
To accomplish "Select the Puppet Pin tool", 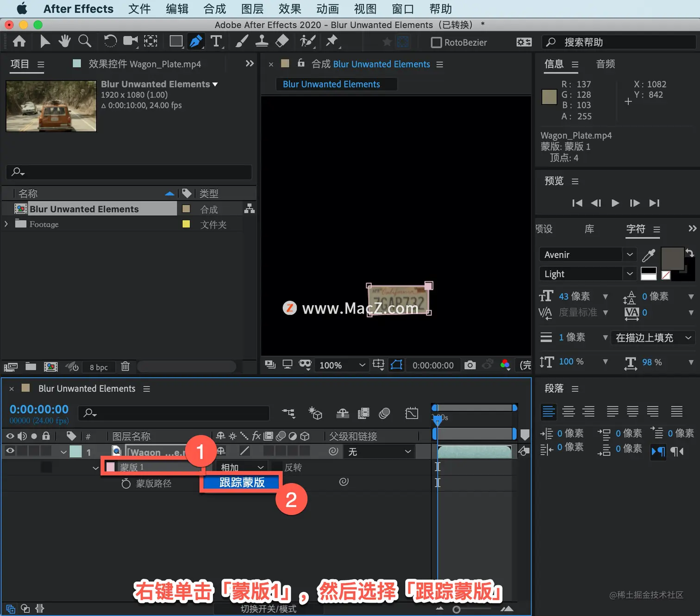I will click(x=331, y=42).
